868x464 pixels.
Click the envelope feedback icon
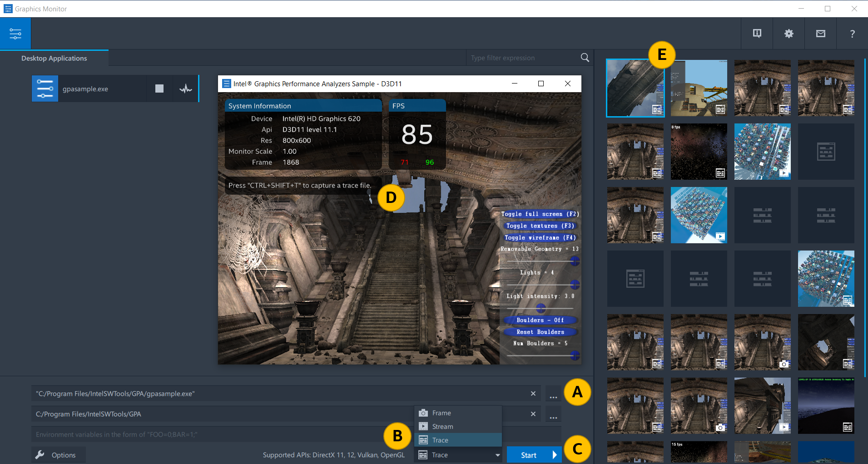820,34
